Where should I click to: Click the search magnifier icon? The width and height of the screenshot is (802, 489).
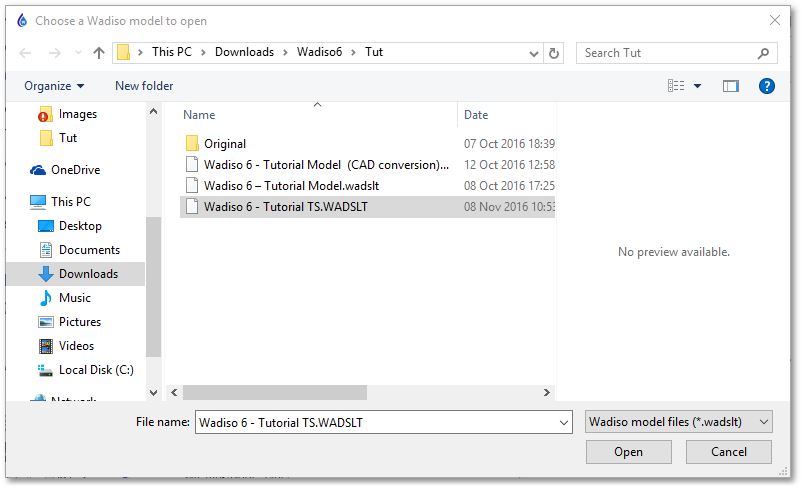pyautogui.click(x=763, y=53)
